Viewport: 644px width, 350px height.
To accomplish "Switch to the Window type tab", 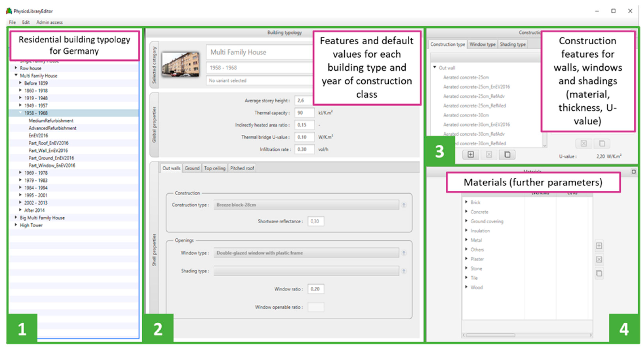I will (482, 44).
